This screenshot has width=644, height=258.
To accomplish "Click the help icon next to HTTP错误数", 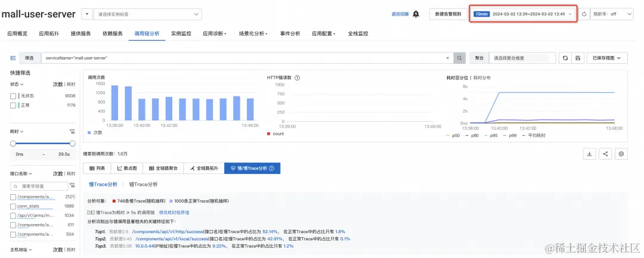I will click(297, 77).
